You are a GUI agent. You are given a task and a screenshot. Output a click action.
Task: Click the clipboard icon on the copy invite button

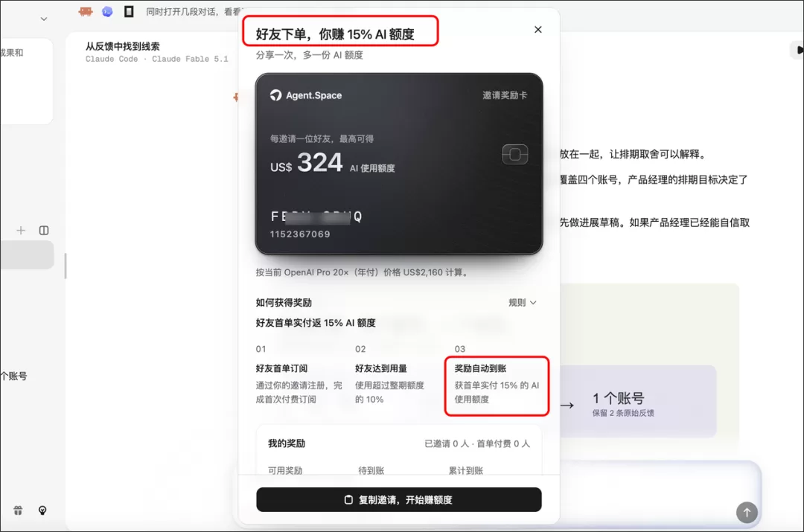pos(348,500)
